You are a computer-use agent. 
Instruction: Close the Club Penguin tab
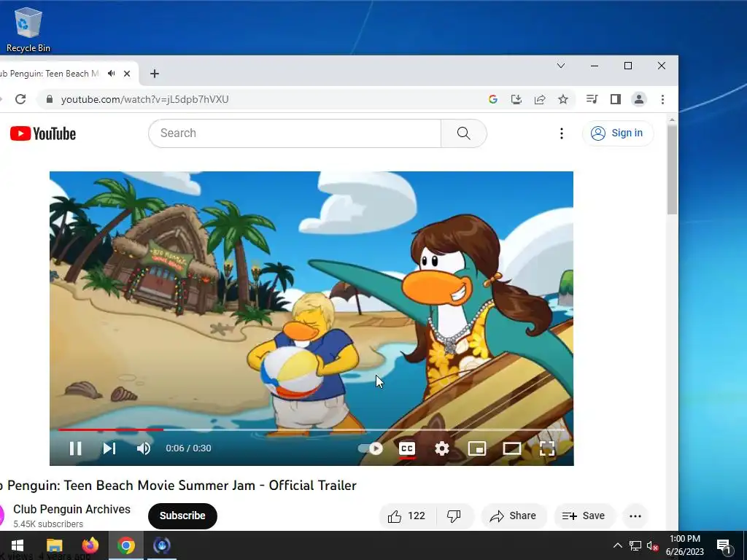[x=127, y=74]
